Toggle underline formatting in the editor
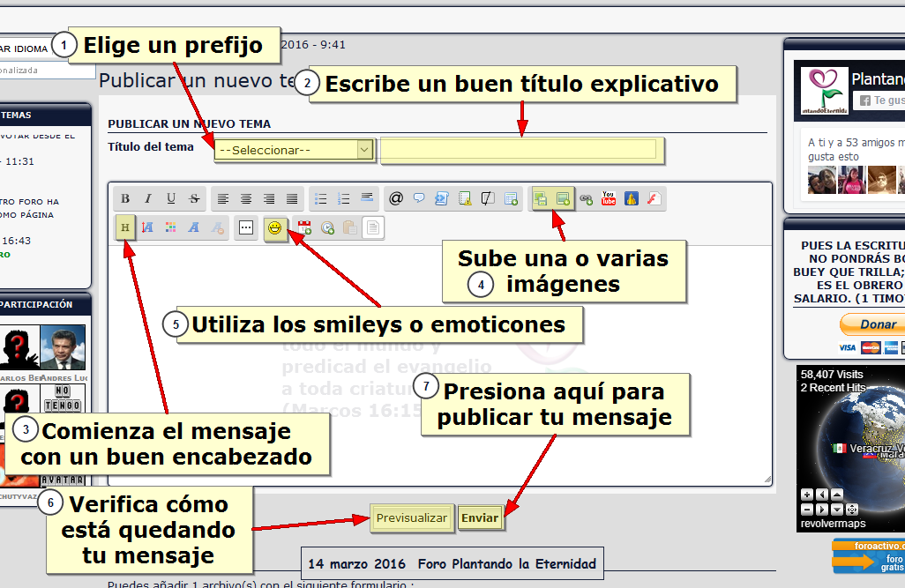This screenshot has height=588, width=905. (171, 199)
